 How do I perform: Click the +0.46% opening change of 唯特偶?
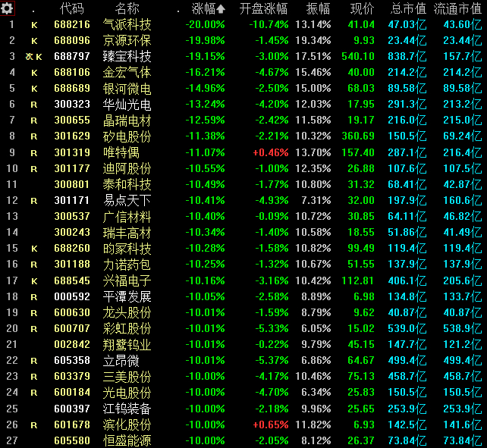point(271,153)
